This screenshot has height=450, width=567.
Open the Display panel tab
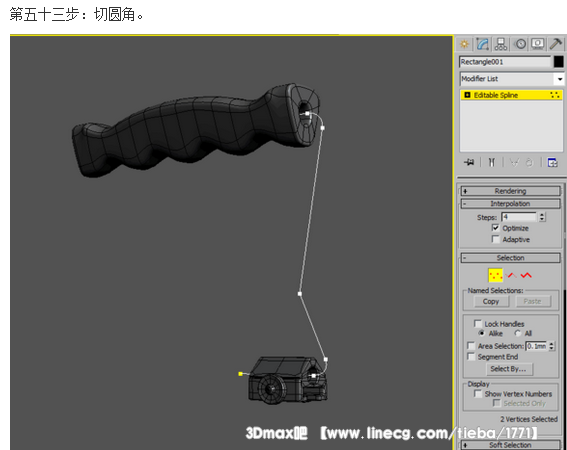click(538, 44)
